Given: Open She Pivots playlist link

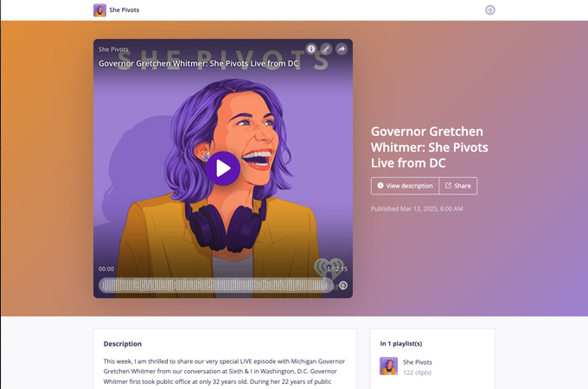Looking at the screenshot, I should pos(418,362).
